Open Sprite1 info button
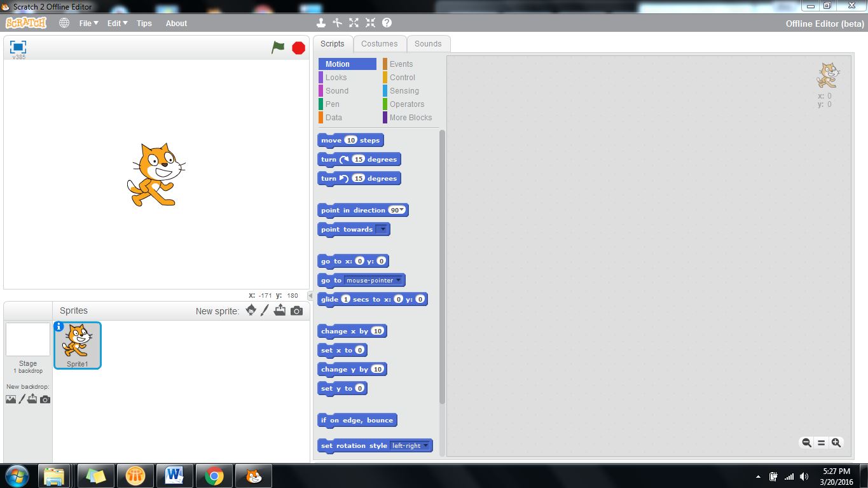Image resolution: width=868 pixels, height=488 pixels. [x=59, y=326]
